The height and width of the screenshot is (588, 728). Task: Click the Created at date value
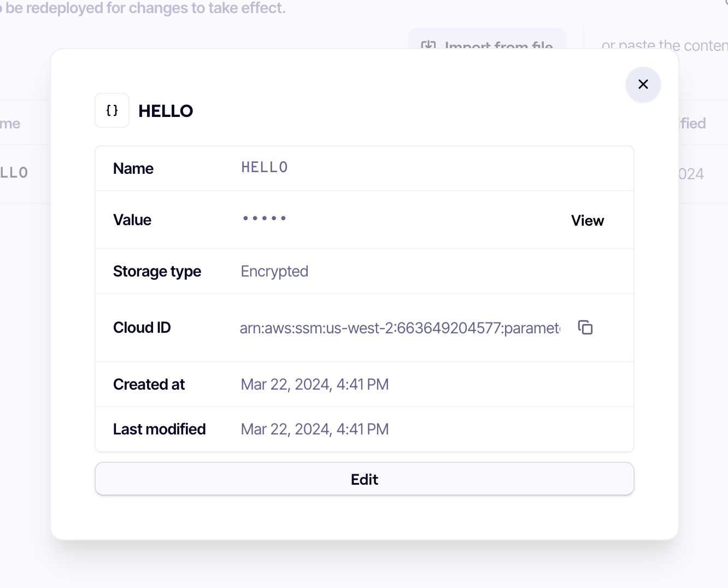[314, 384]
